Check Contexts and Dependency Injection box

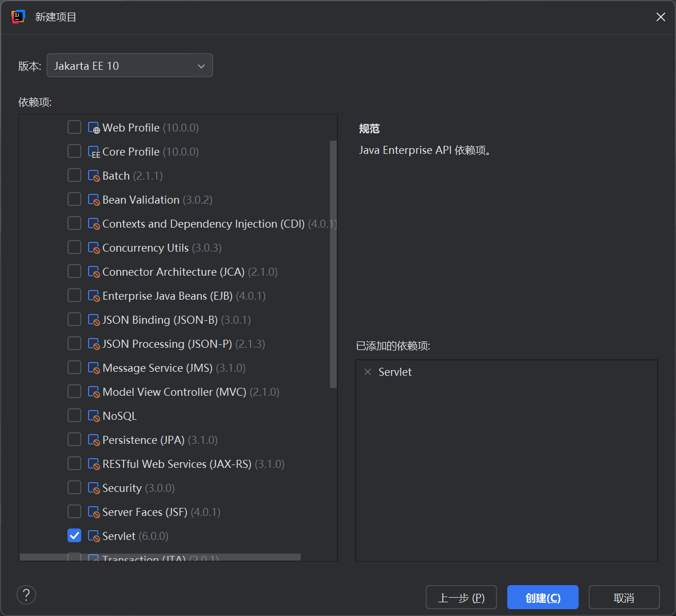coord(74,223)
